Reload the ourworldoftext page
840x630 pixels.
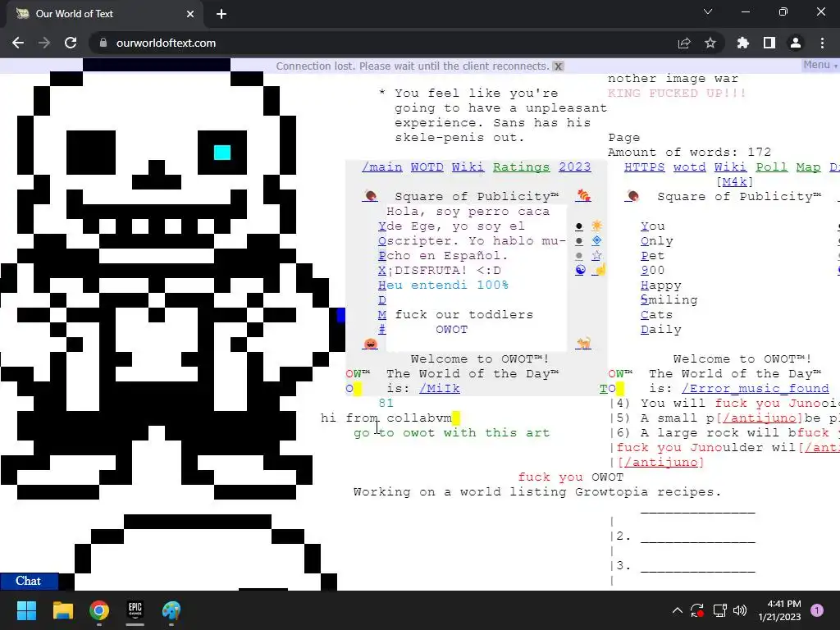click(71, 43)
